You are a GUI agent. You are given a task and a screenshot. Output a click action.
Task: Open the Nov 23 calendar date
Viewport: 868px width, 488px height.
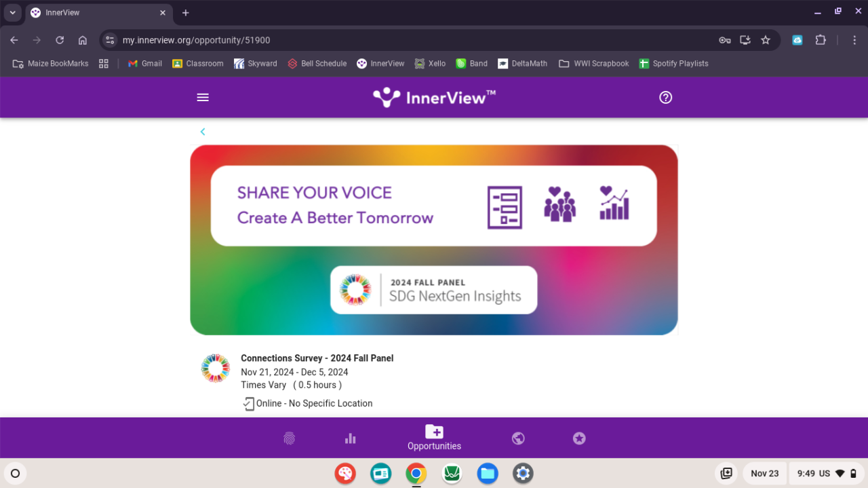pos(765,473)
